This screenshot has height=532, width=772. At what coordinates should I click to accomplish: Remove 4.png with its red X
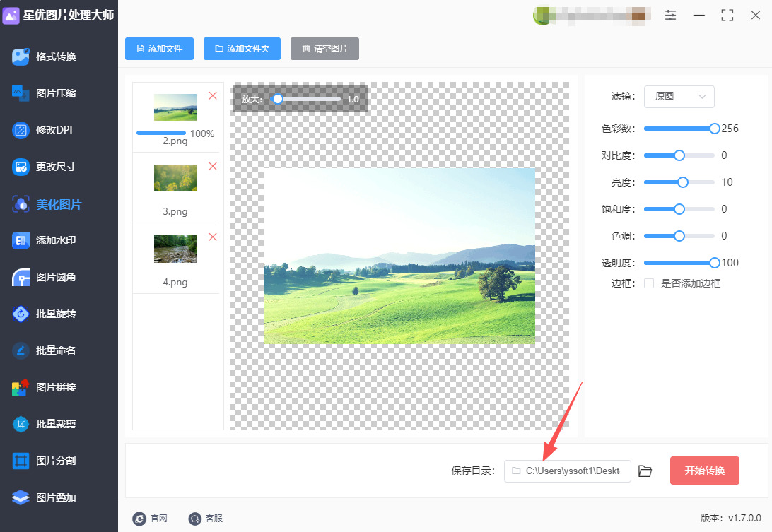click(213, 237)
